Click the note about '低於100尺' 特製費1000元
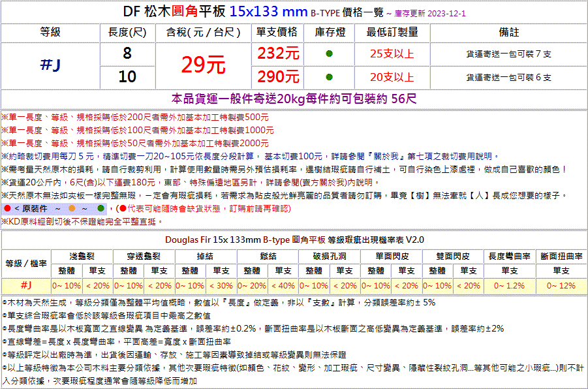This screenshot has width=588, height=389. (138, 130)
